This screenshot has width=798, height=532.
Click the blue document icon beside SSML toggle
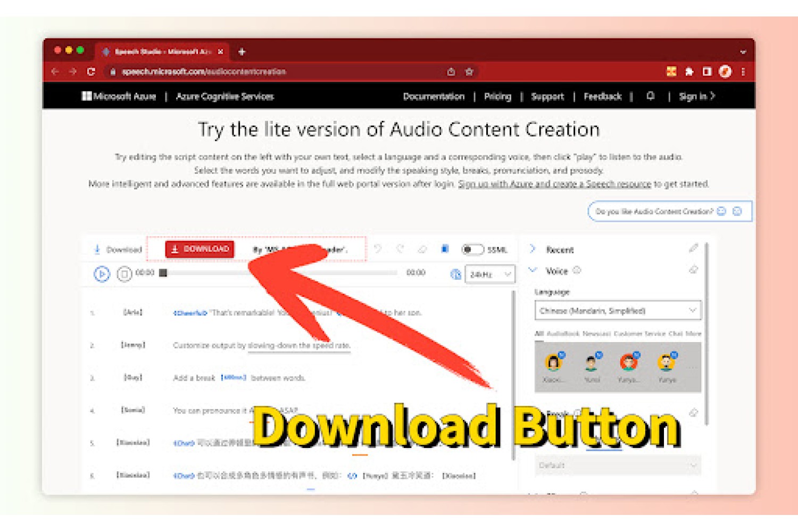tap(445, 249)
